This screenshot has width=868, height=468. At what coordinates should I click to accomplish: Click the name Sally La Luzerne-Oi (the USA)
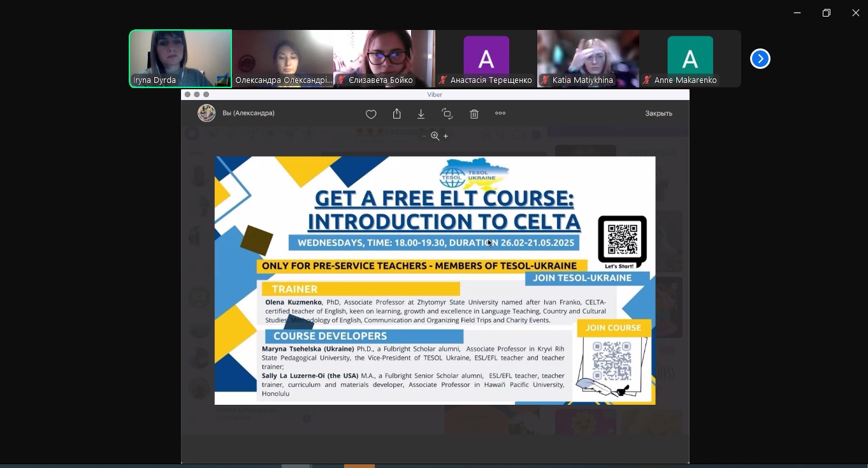(310, 376)
